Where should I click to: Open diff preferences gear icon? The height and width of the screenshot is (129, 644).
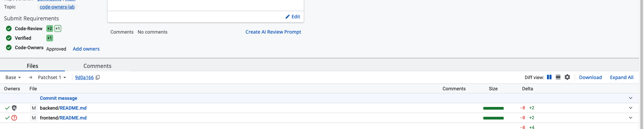click(x=567, y=77)
